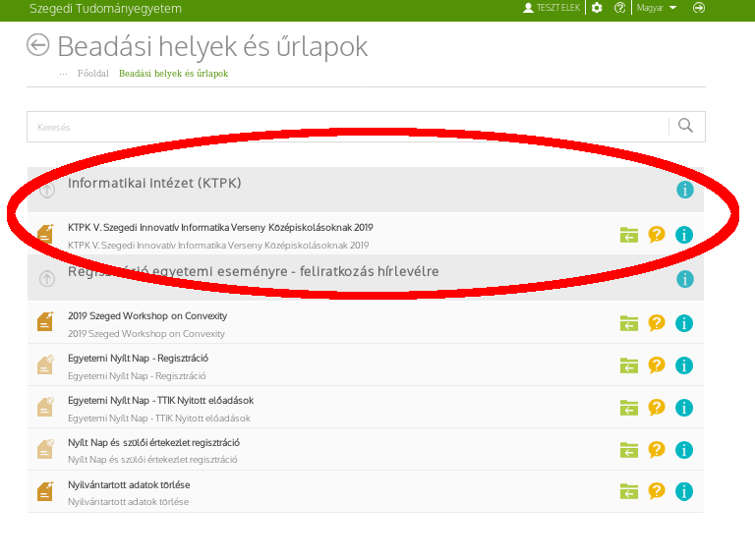Go to Főoldal breadcrumb link
Viewport: 755px width, 560px height.
click(92, 74)
